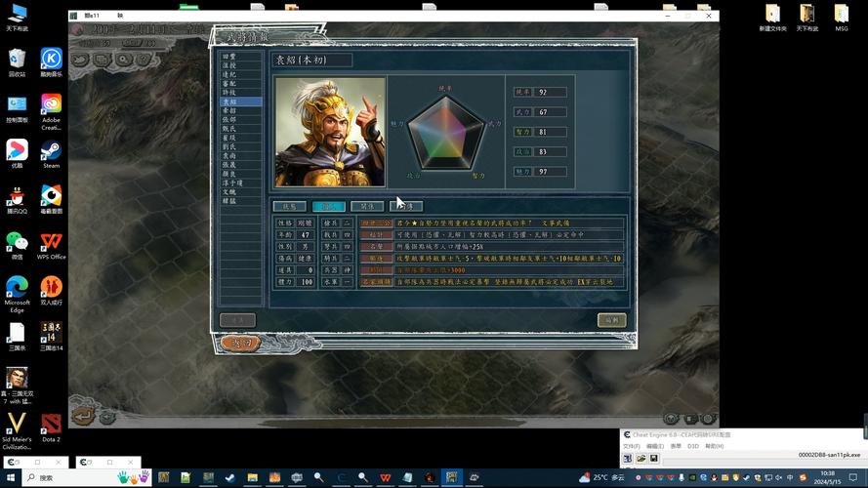Select officer 顏良 in the officer list
Image resolution: width=868 pixels, height=488 pixels.
229,174
